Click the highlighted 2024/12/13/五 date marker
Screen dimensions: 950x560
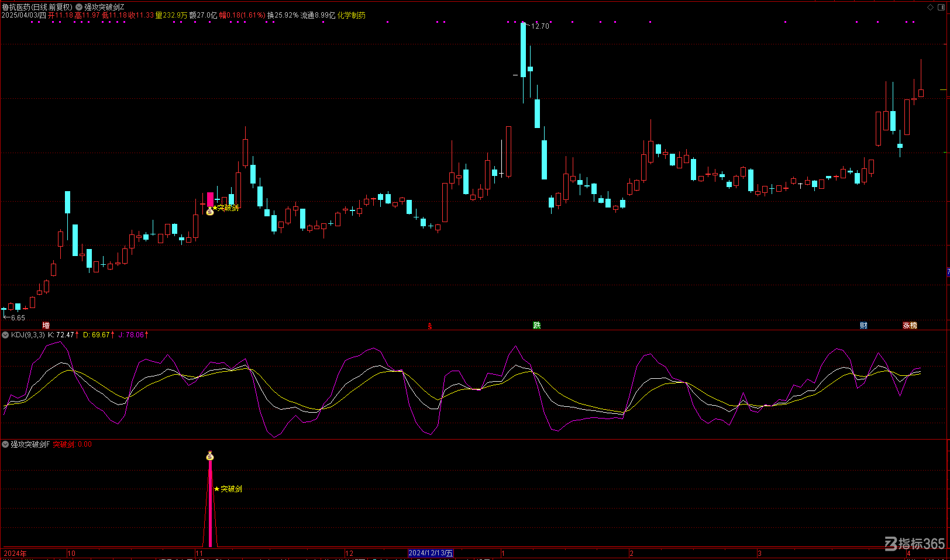tap(431, 553)
